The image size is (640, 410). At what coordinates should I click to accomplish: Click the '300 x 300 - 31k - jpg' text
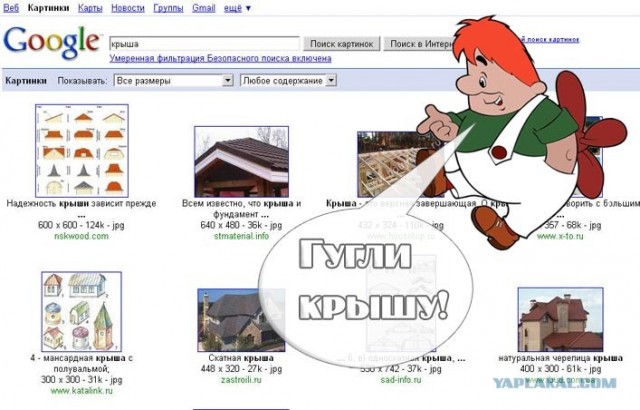[x=81, y=380]
